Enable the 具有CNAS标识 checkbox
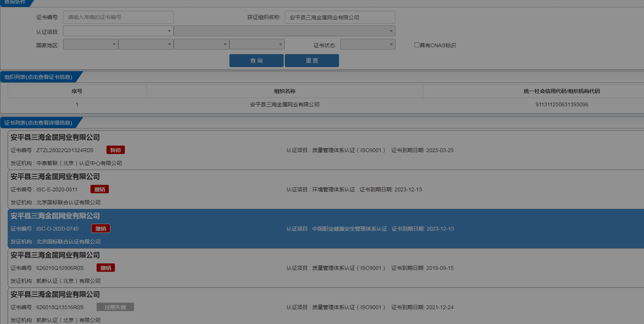The image size is (644, 324). [417, 45]
